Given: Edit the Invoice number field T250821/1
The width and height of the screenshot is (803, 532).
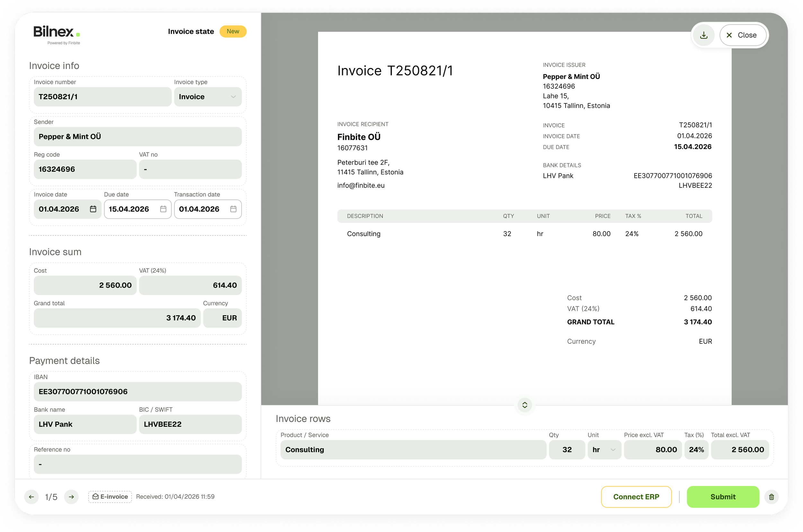Looking at the screenshot, I should 102,97.
